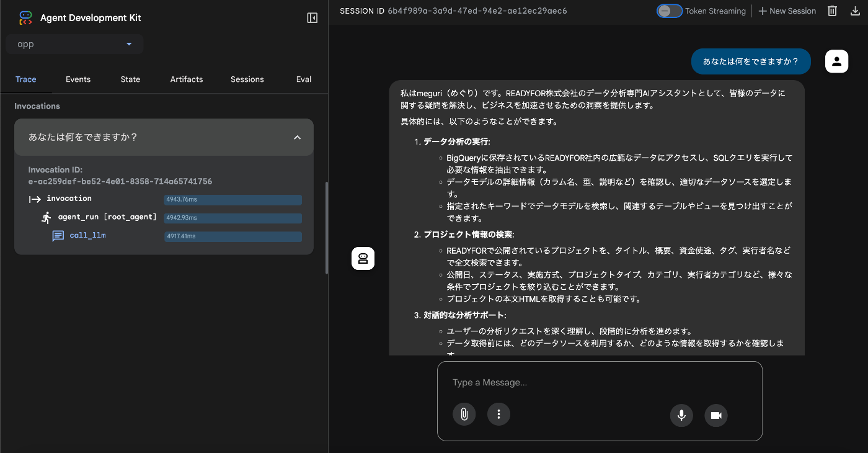This screenshot has height=453, width=868.
Task: Start a New Session
Action: pos(787,11)
